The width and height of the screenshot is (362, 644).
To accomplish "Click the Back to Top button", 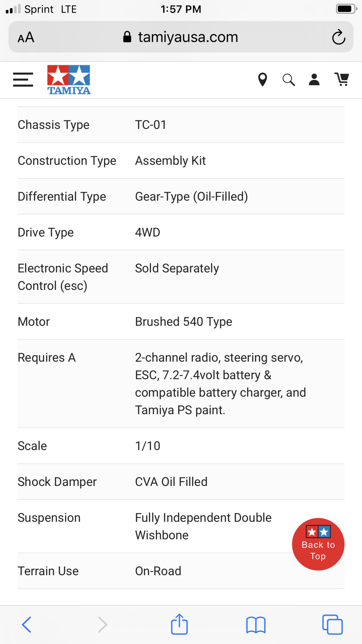I will click(318, 544).
